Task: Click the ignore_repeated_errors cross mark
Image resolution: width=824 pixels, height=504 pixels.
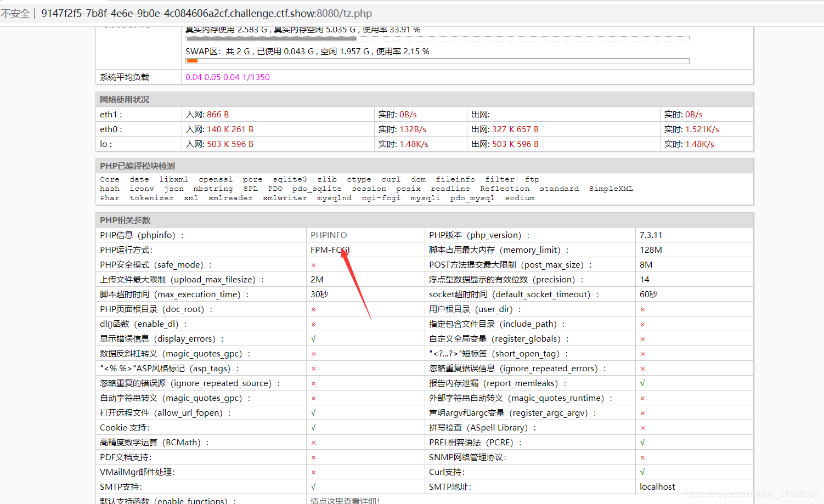Action: pos(642,369)
